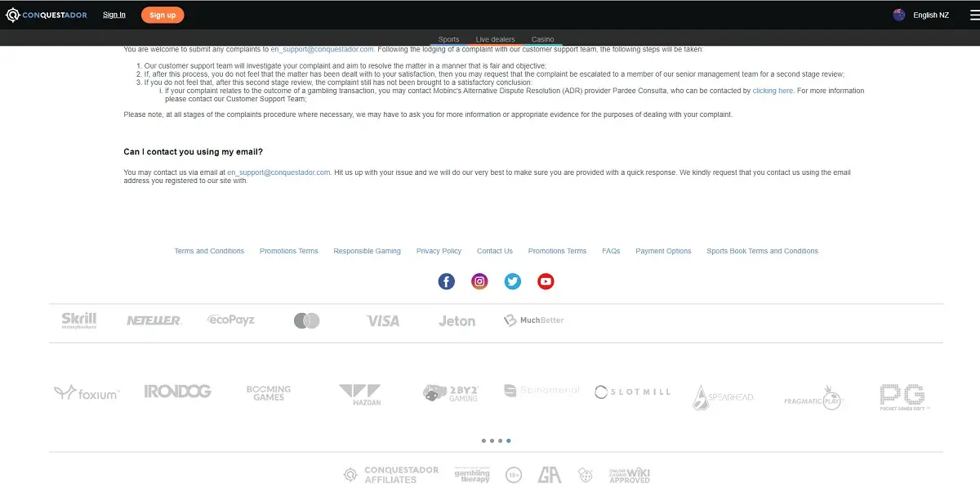Image resolution: width=980 pixels, height=492 pixels.
Task: Click the orange Sign up button
Action: click(x=163, y=15)
